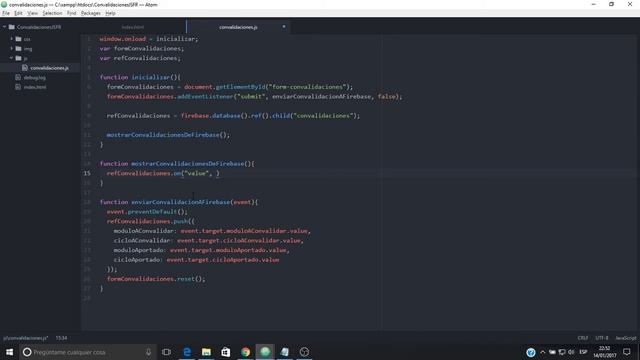Click 'mostrarConvalidacionesDeFirebase();' call on line 11

(168, 135)
